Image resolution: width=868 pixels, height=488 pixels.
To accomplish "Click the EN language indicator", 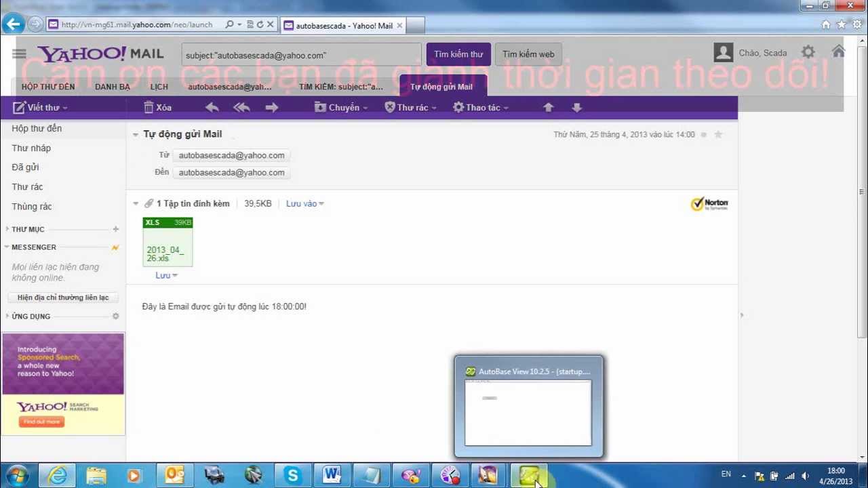I will click(x=726, y=474).
